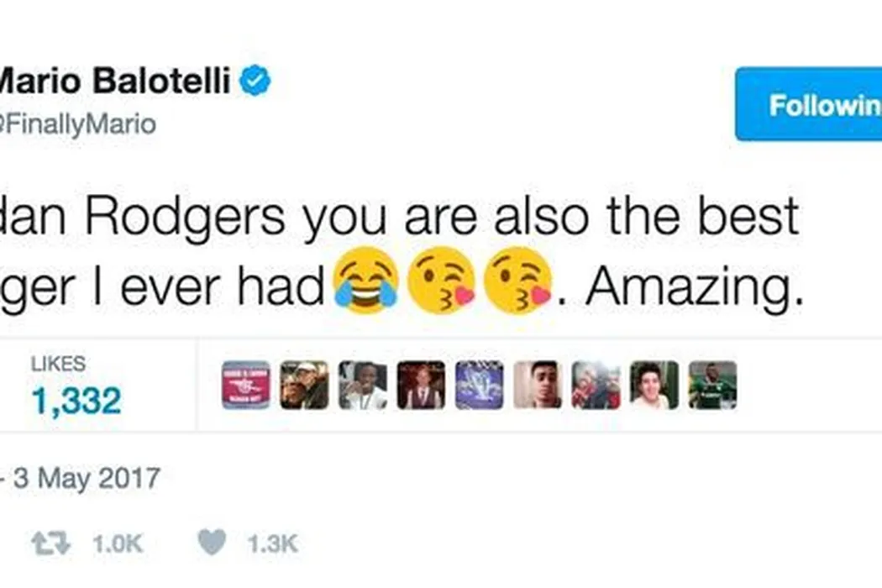882x588 pixels.
Task: Toggle the Following button
Action: 808,105
